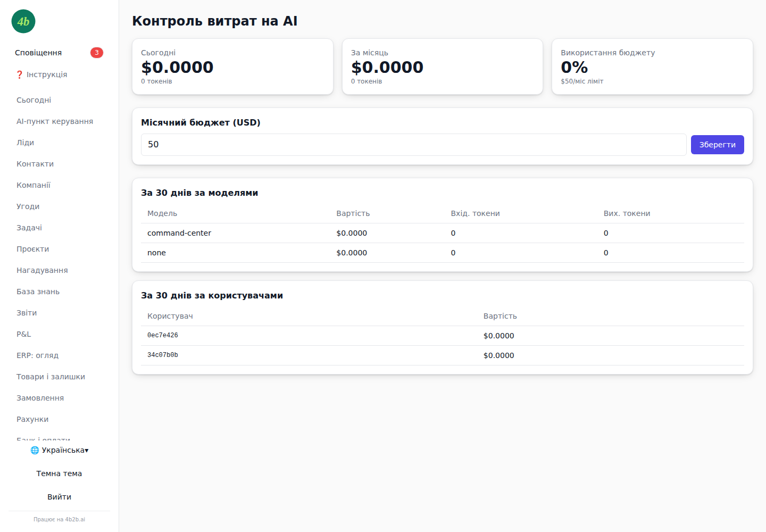Click the Вийти logout button
The height and width of the screenshot is (532, 766).
[x=59, y=497]
